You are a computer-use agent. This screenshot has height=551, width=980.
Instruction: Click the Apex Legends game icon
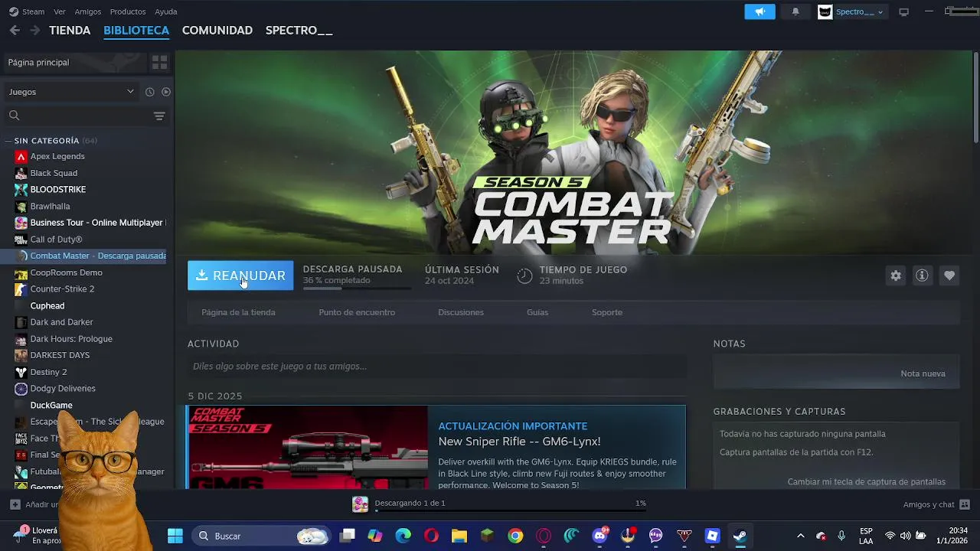click(x=21, y=156)
